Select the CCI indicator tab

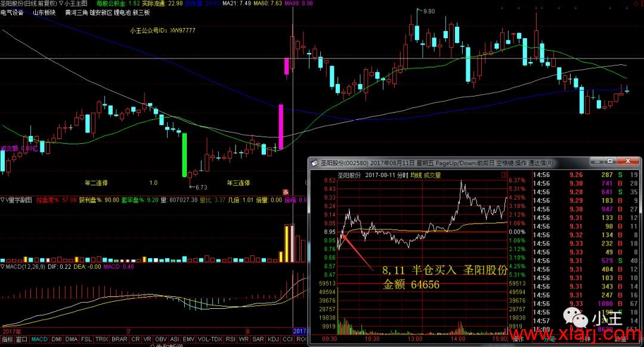tap(287, 340)
